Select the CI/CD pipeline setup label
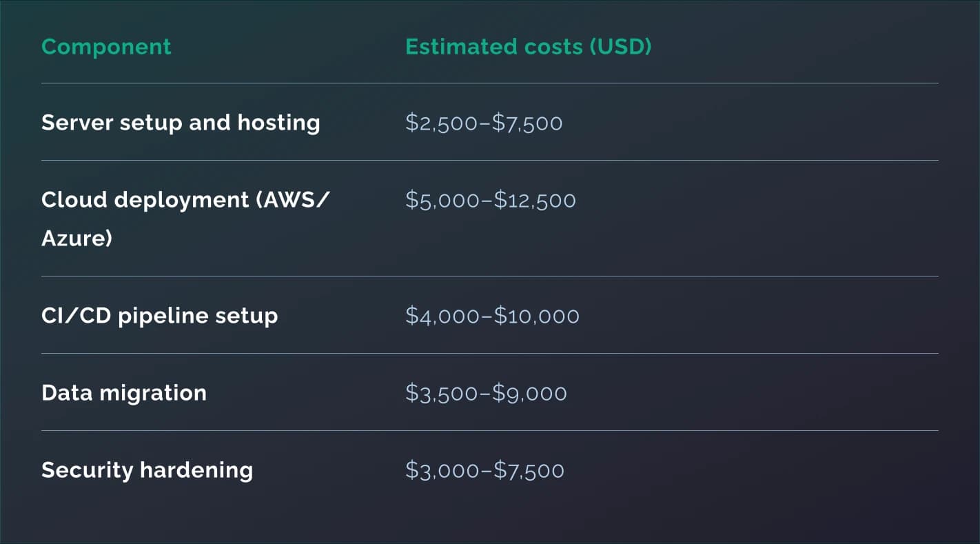Screen dimensions: 980x544 (x=159, y=316)
